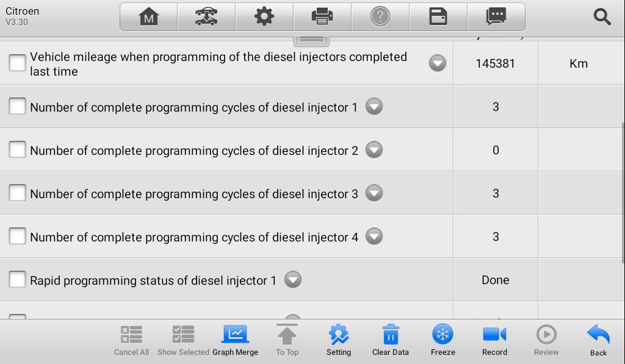Click the Done status value
This screenshot has height=364, width=625.
[496, 280]
